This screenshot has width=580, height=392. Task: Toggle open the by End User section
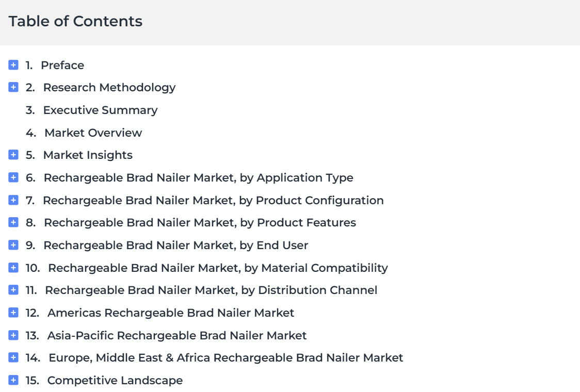point(13,245)
